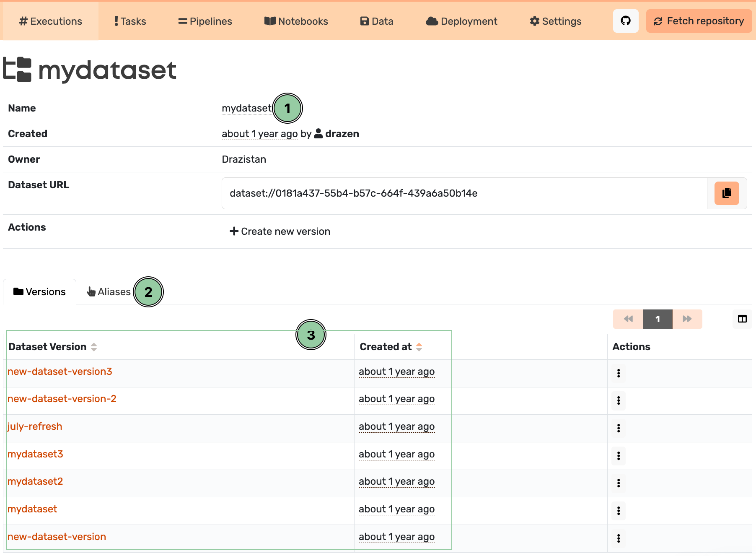The height and width of the screenshot is (556, 756).
Task: Open actions menu for july-refresh row
Action: point(618,428)
